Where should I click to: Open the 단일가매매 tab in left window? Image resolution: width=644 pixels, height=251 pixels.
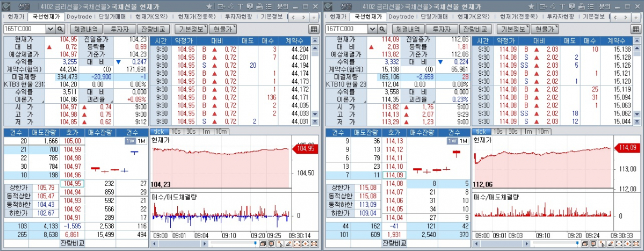point(113,17)
